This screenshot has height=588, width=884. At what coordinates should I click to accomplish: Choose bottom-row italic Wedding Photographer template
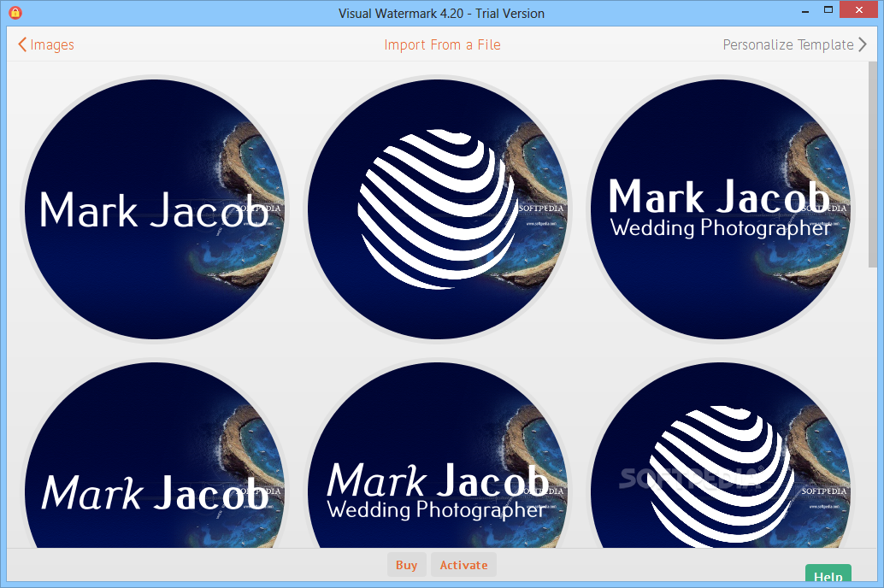[438, 455]
